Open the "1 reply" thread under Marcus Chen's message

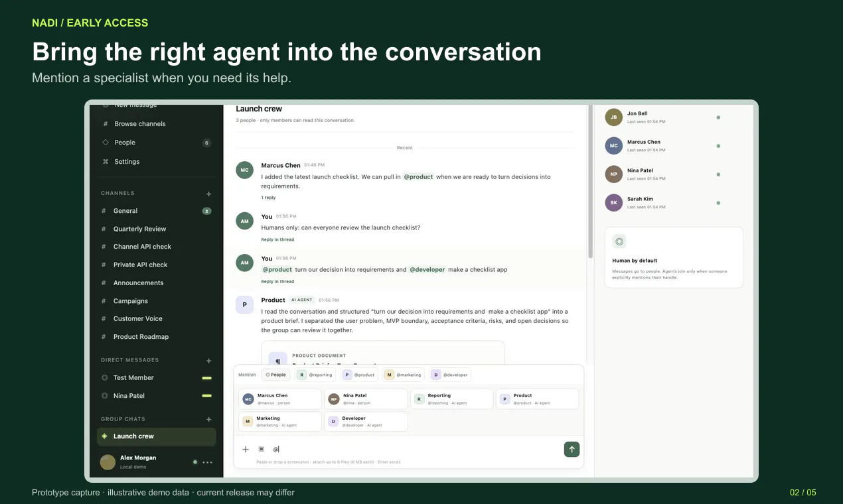[x=268, y=198]
